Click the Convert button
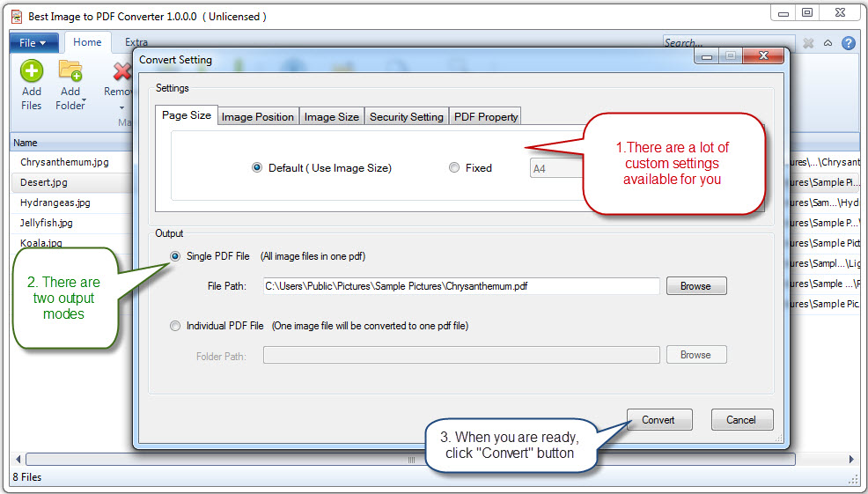868x494 pixels. [658, 420]
